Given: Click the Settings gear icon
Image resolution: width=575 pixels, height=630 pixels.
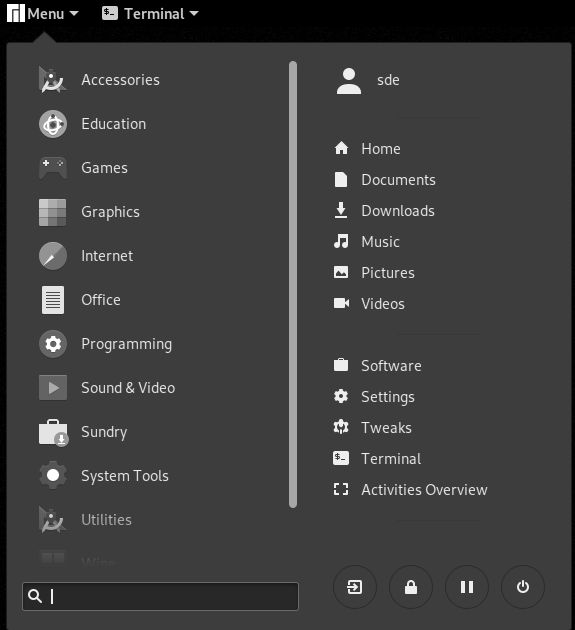Looking at the screenshot, I should (341, 396).
